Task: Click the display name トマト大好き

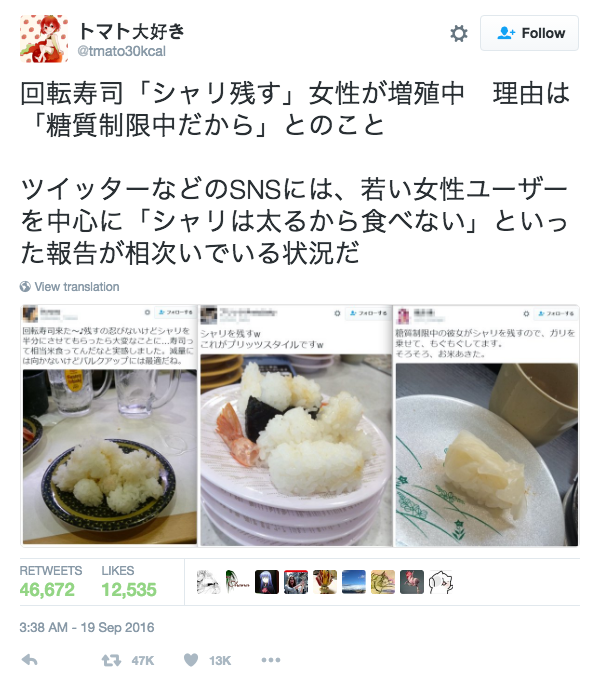Action: [x=131, y=31]
